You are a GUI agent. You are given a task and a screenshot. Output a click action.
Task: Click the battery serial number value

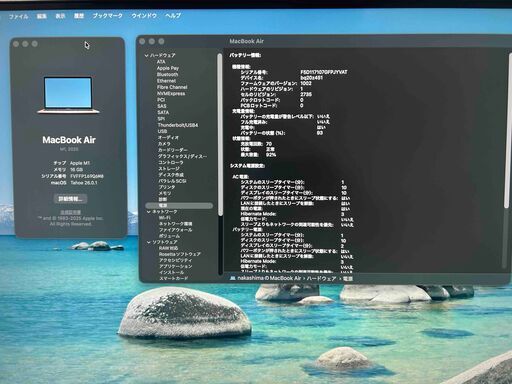click(x=324, y=72)
